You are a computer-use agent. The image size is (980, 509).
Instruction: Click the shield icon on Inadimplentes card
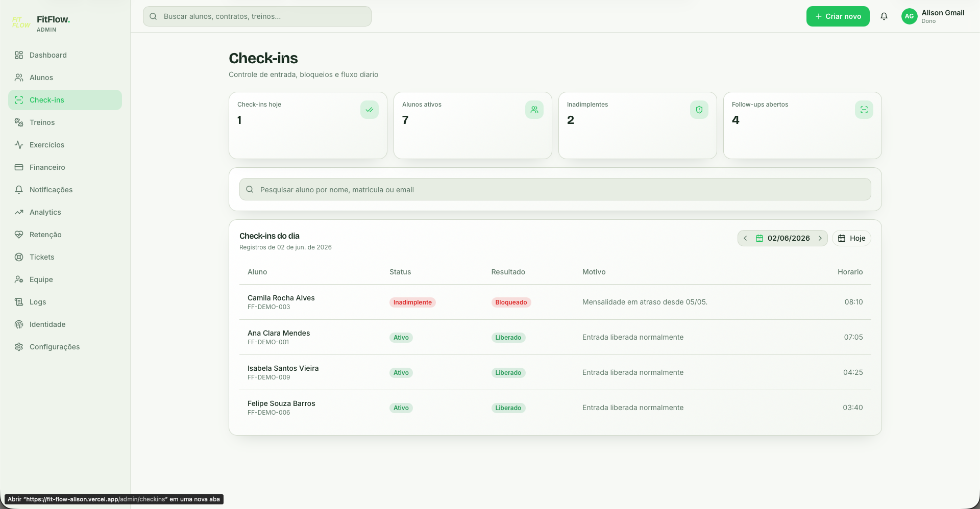[x=699, y=110]
